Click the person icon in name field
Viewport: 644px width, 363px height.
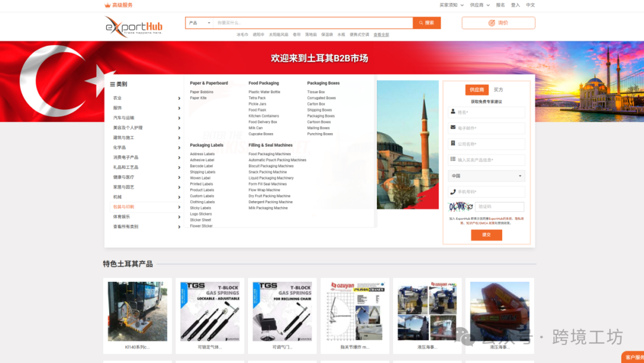(x=453, y=112)
